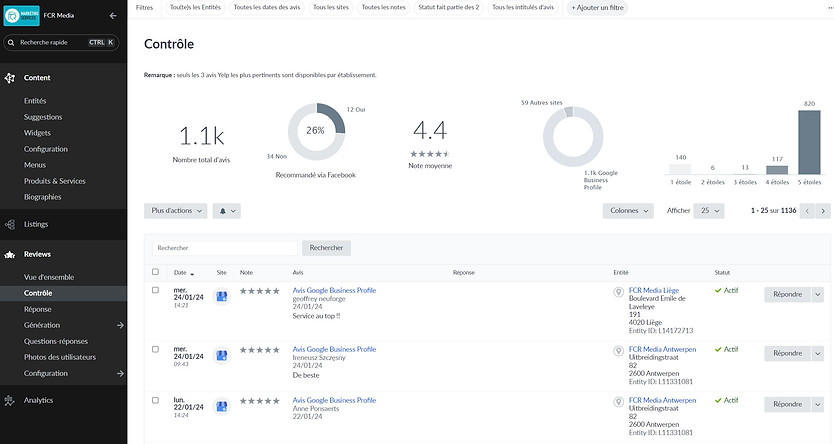Click inside the Rechercher text field
834x444 pixels.
point(225,248)
